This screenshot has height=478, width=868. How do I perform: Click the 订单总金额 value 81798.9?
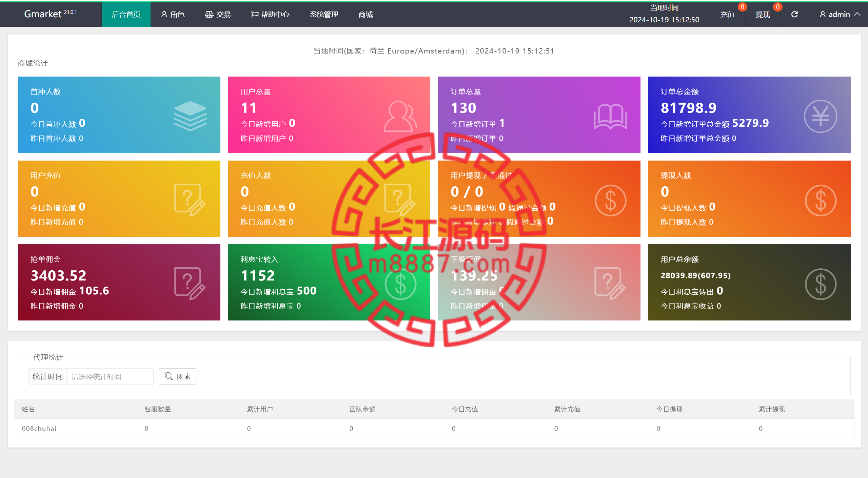(x=689, y=108)
